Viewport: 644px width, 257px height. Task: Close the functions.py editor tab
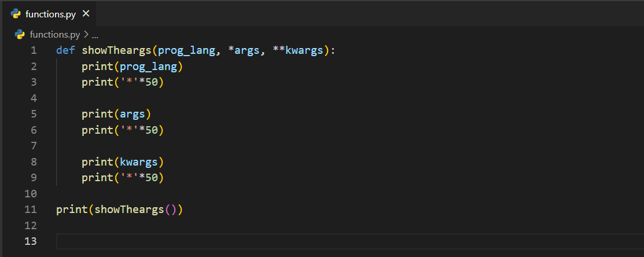(86, 14)
